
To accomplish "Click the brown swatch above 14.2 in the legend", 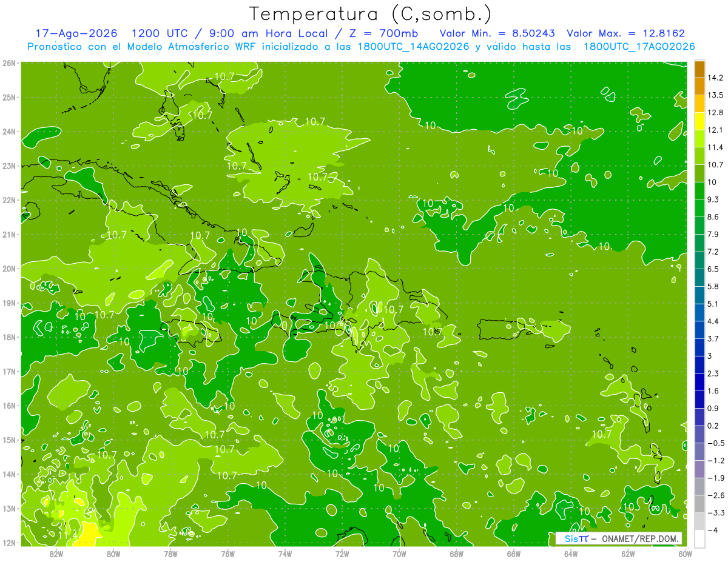I will [x=699, y=69].
